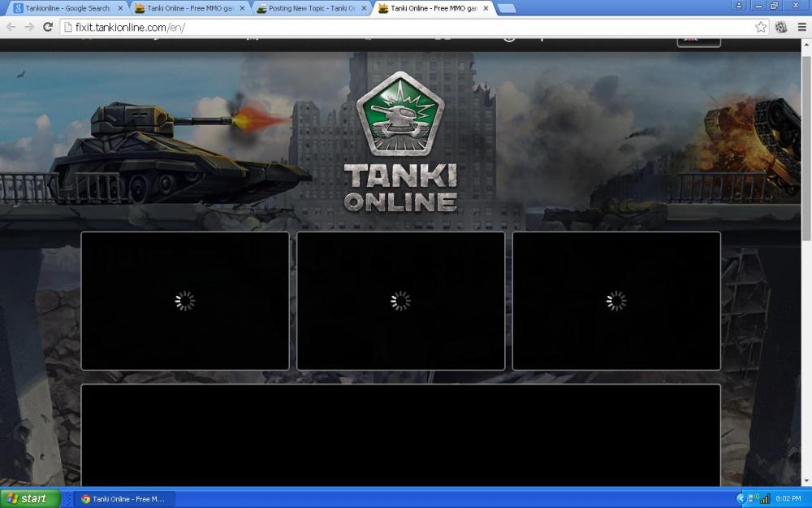The image size is (812, 508).
Task: Switch to the Tankionline - Google Search tab
Action: (x=65, y=8)
